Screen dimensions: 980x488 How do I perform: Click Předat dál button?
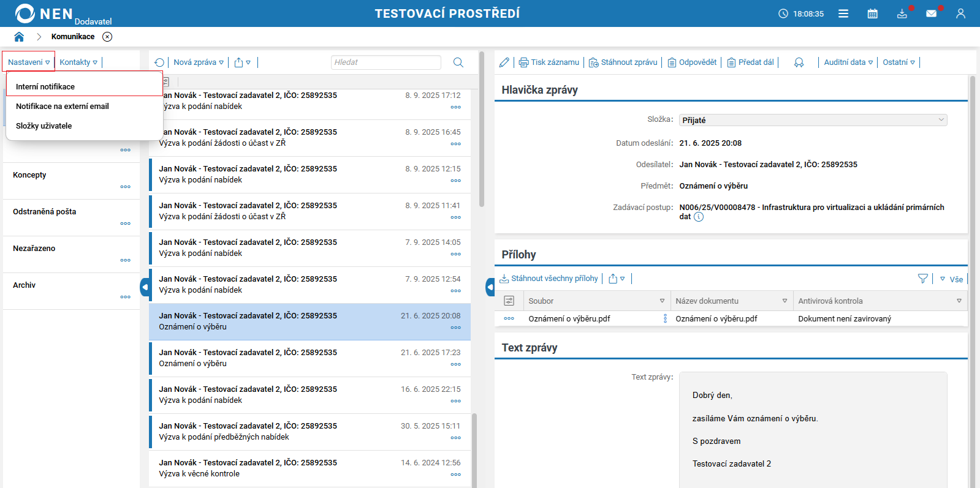tap(750, 62)
